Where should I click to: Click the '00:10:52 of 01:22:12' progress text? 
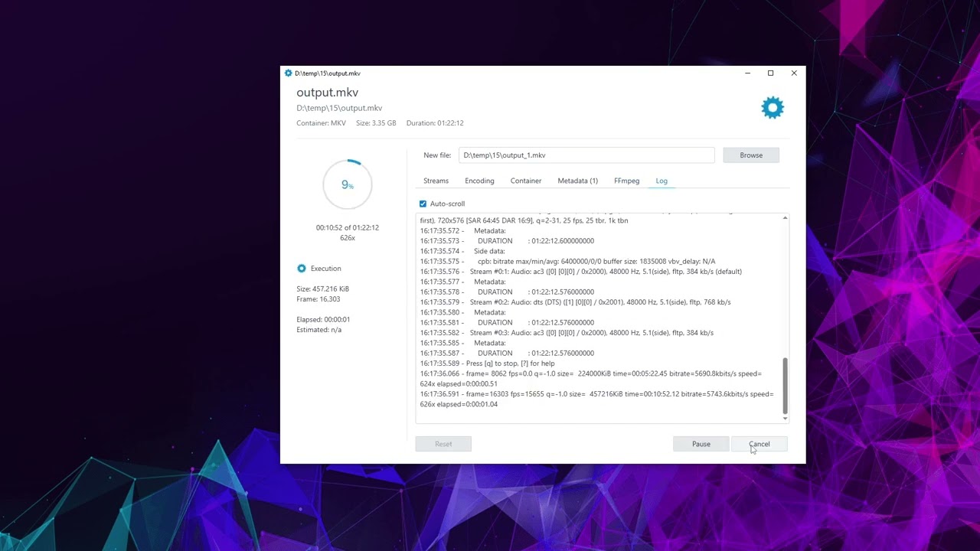348,227
